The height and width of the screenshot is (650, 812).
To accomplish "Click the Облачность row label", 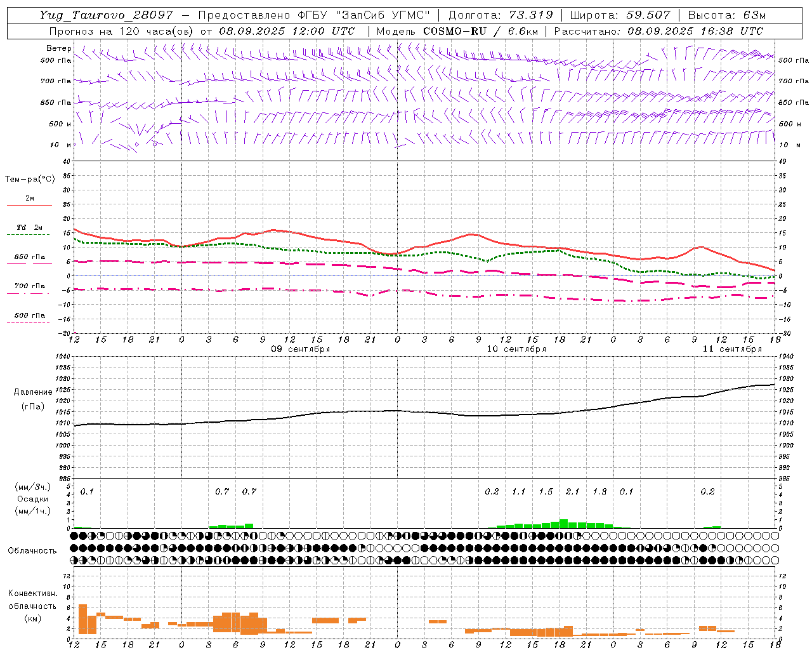I will [x=32, y=551].
